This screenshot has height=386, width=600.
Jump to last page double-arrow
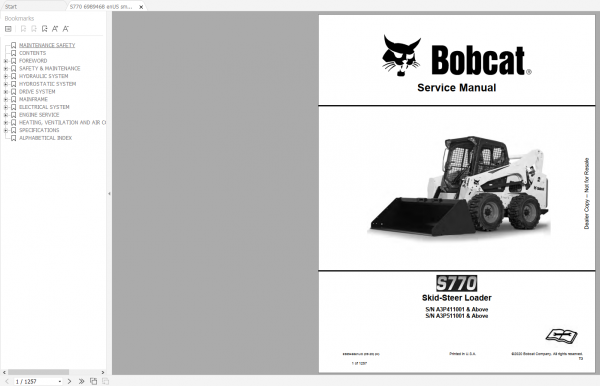pyautogui.click(x=81, y=381)
